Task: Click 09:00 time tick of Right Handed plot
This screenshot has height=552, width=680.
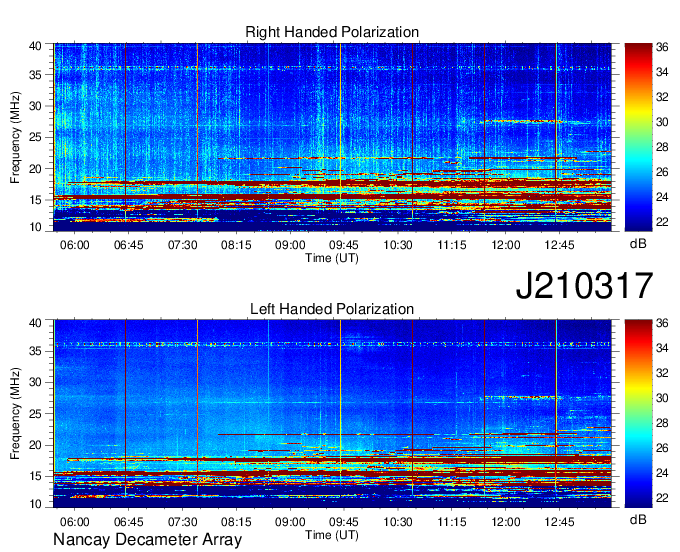Action: [290, 245]
